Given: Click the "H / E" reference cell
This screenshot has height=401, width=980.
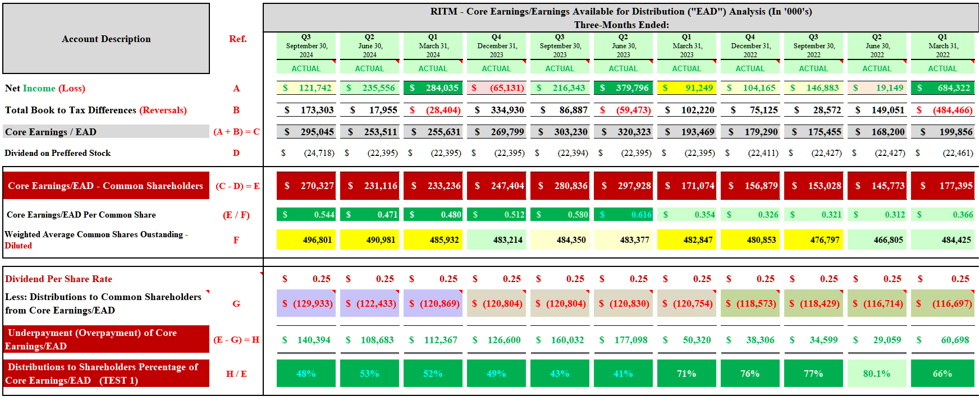Looking at the screenshot, I should click(x=236, y=374).
